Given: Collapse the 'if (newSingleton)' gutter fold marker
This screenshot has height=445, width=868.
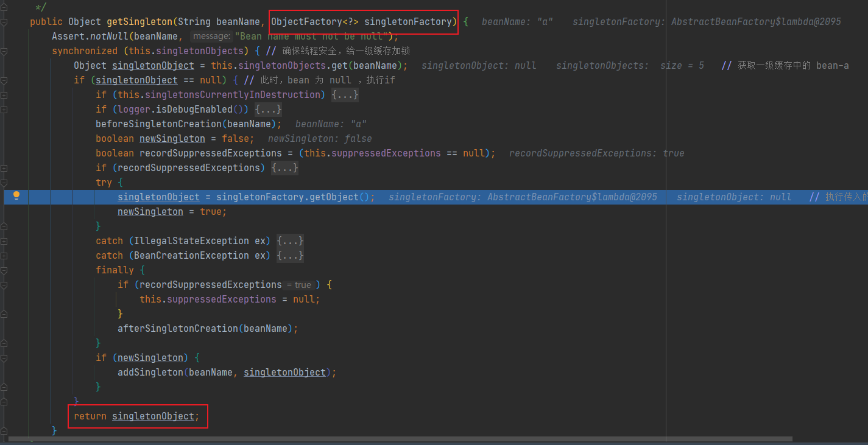Looking at the screenshot, I should click(x=4, y=358).
